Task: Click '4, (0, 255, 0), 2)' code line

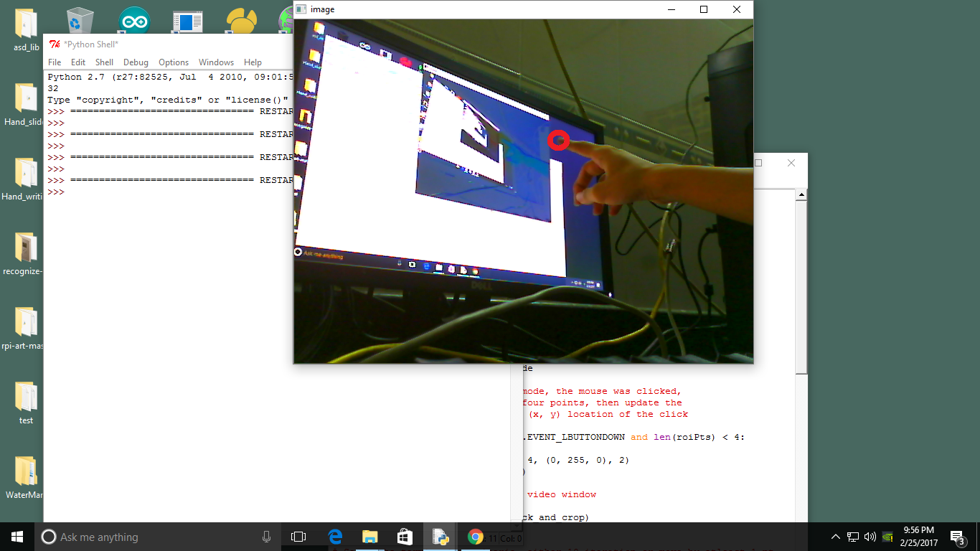Action: point(578,460)
